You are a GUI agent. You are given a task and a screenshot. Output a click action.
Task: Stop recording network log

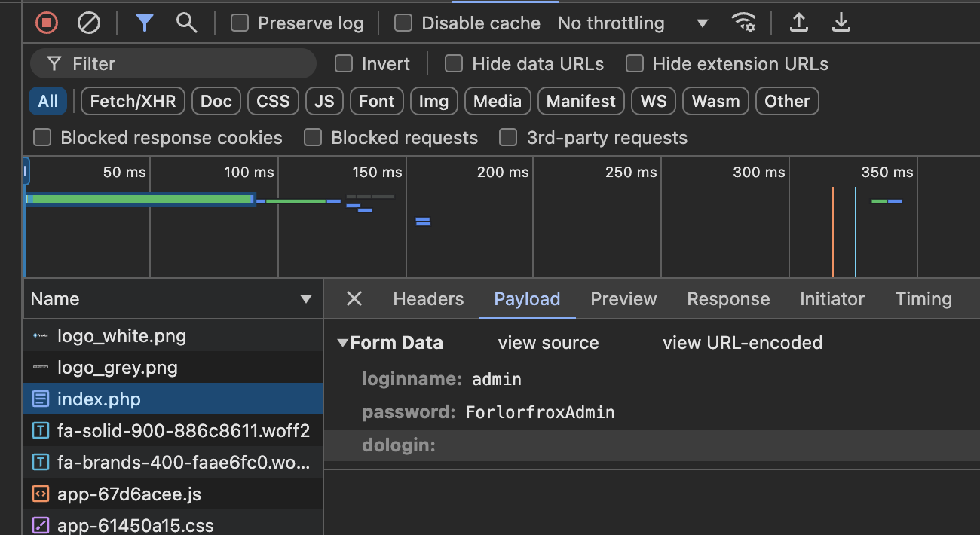47,23
